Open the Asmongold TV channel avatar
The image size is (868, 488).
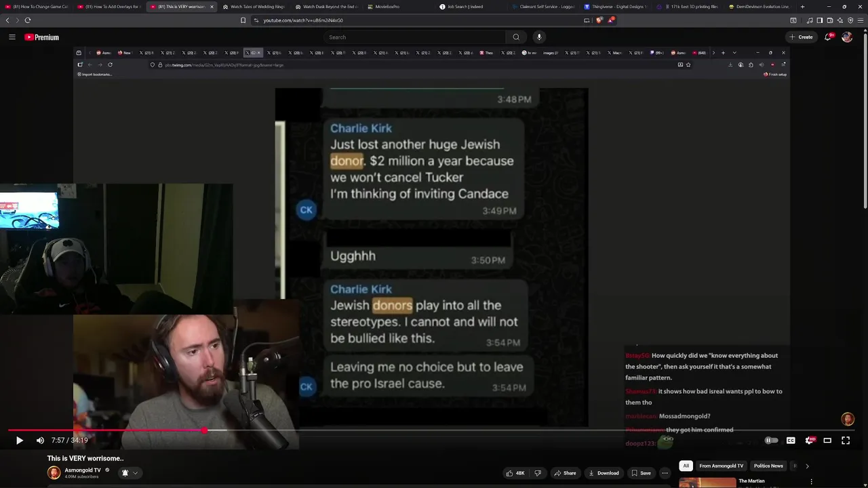click(54, 472)
